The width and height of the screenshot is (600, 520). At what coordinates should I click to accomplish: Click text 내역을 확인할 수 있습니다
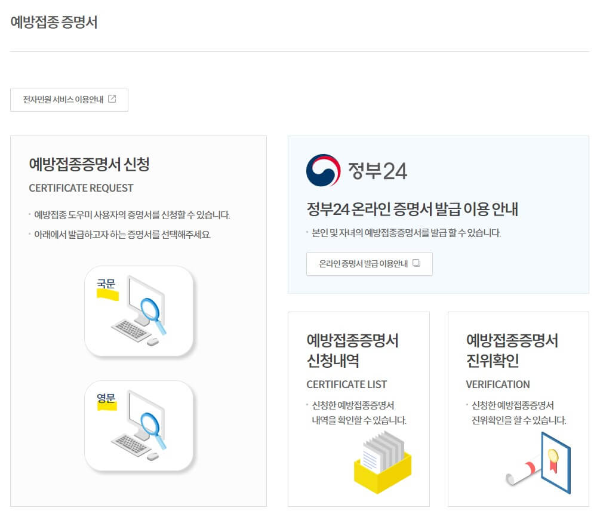[x=359, y=421]
